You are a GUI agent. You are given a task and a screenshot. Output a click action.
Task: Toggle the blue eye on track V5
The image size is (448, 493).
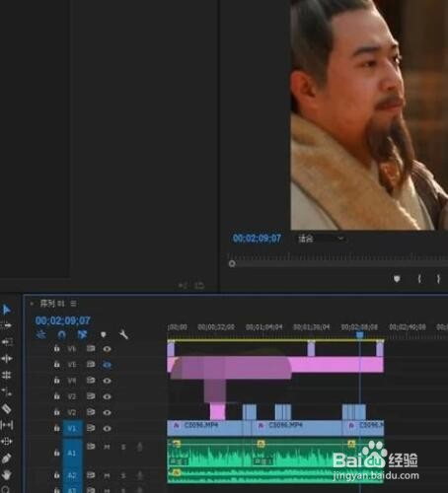107,365
